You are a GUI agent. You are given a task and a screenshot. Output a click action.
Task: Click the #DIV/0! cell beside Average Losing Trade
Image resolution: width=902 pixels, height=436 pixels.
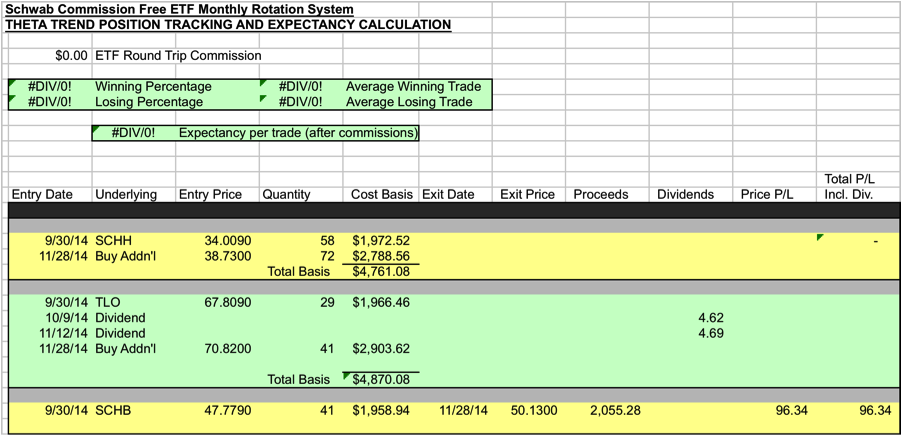(x=300, y=102)
